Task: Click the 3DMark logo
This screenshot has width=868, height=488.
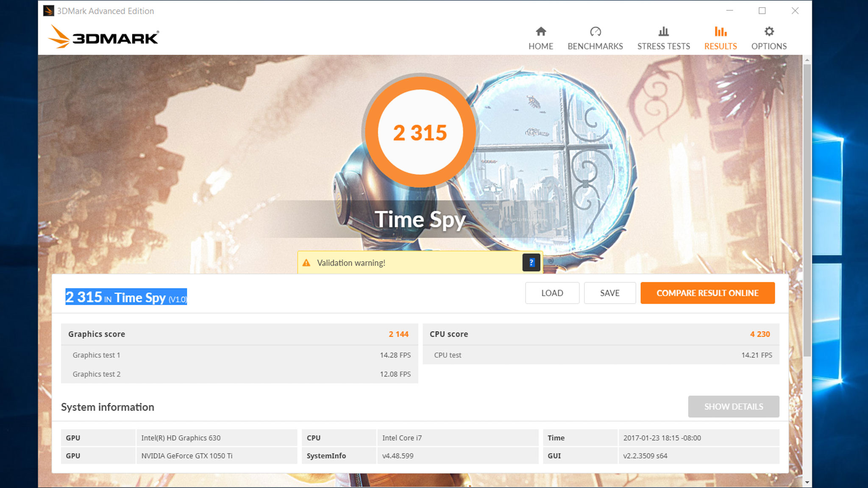Action: [x=104, y=37]
